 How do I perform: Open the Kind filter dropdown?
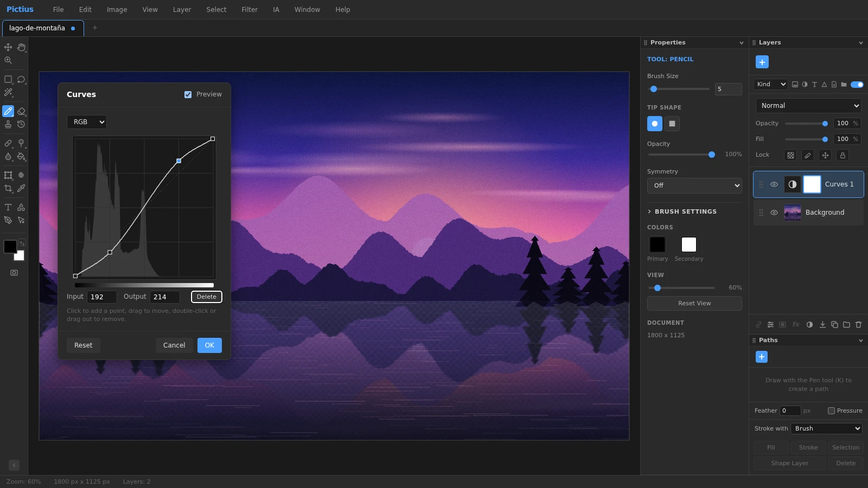click(x=770, y=84)
